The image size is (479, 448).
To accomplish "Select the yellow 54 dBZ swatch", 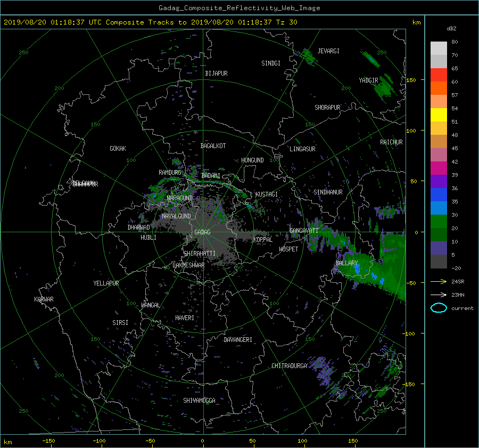I will [439, 115].
